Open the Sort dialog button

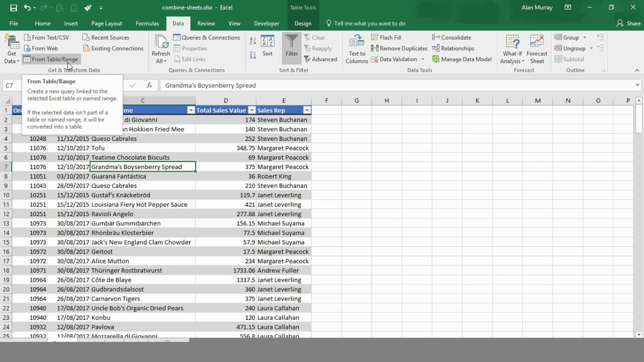pos(267,46)
